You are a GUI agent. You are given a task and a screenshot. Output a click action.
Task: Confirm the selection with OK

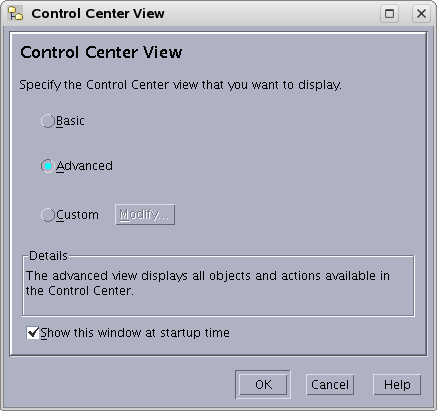[263, 385]
